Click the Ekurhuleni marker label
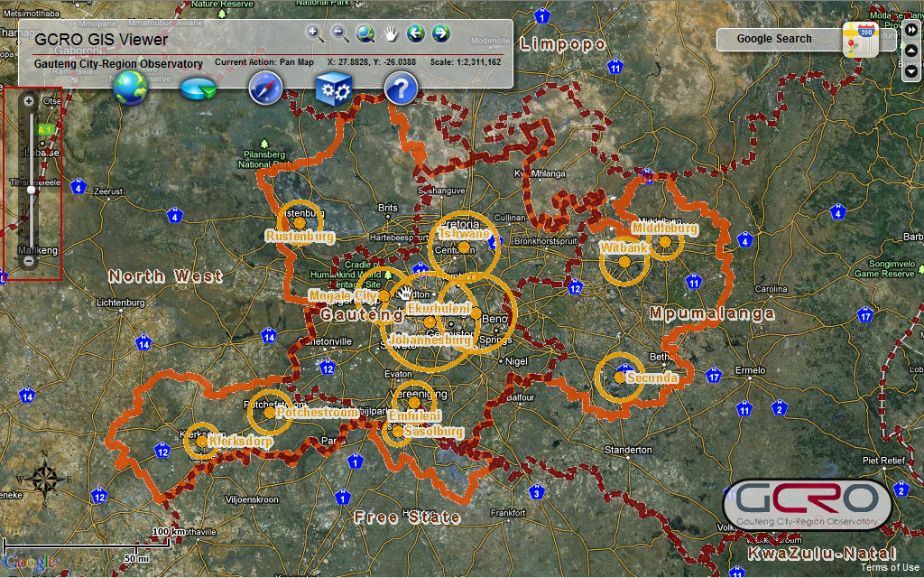 pos(439,309)
